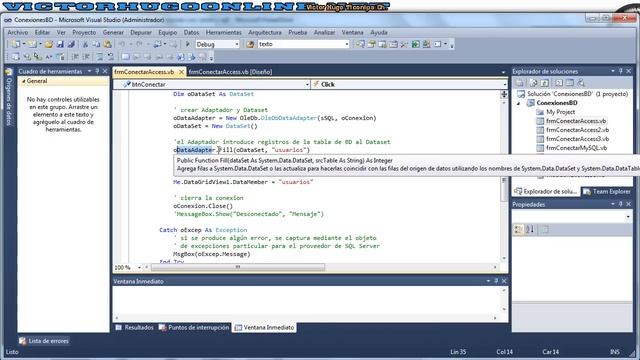Click Show All Files in Solution Explorer toolbar
This screenshot has height=360, width=640.
coord(533,83)
